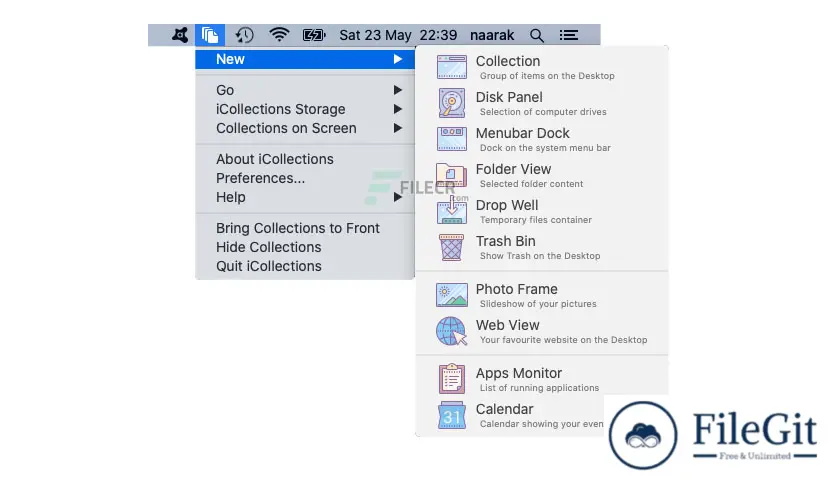Click the Apps Monitor clipboard icon
The height and width of the screenshot is (484, 836).
coord(452,378)
